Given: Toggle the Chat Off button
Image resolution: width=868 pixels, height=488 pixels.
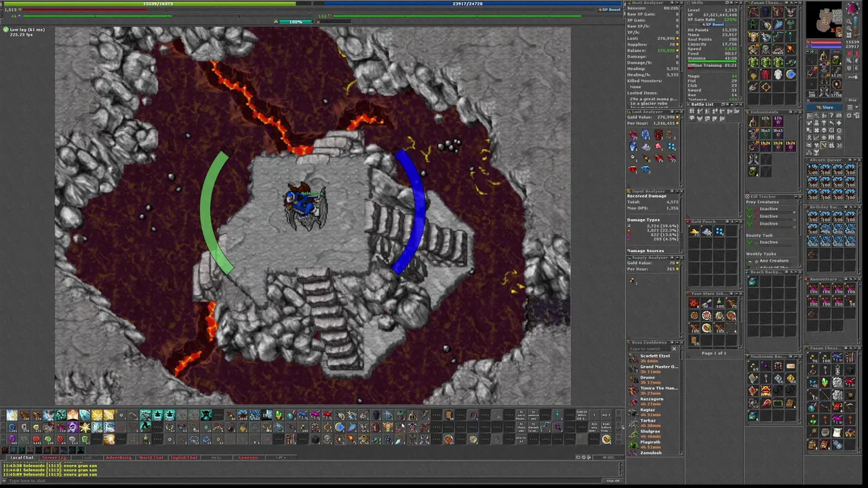Looking at the screenshot, I should coord(612,481).
